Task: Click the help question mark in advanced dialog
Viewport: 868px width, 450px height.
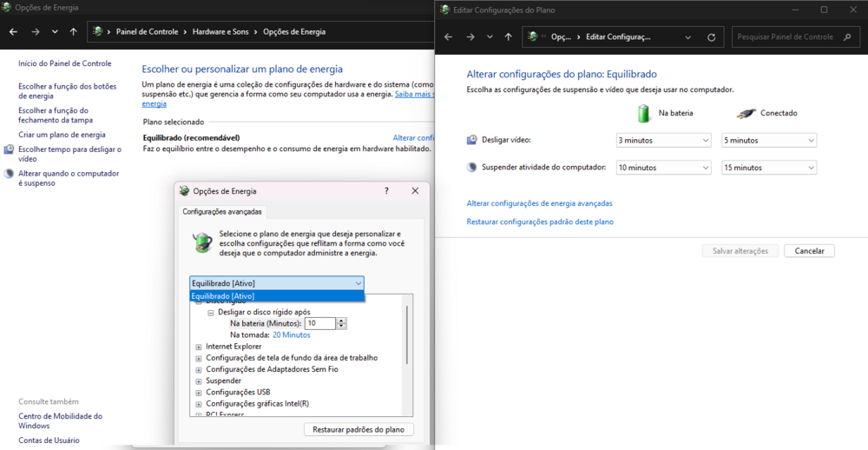Action: 387,191
